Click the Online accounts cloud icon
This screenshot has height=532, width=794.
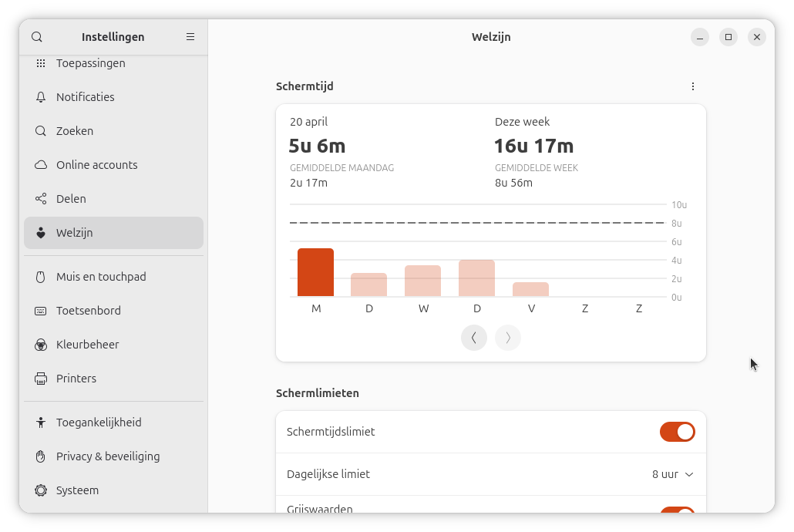pos(41,165)
